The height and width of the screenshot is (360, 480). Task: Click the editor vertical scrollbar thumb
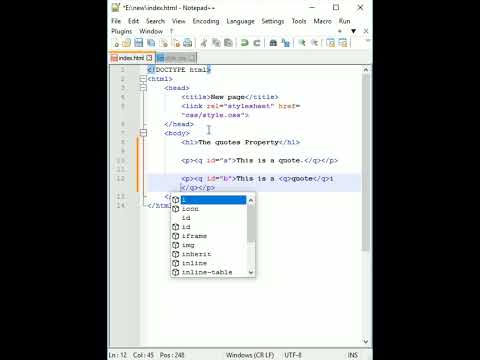pos(366,162)
